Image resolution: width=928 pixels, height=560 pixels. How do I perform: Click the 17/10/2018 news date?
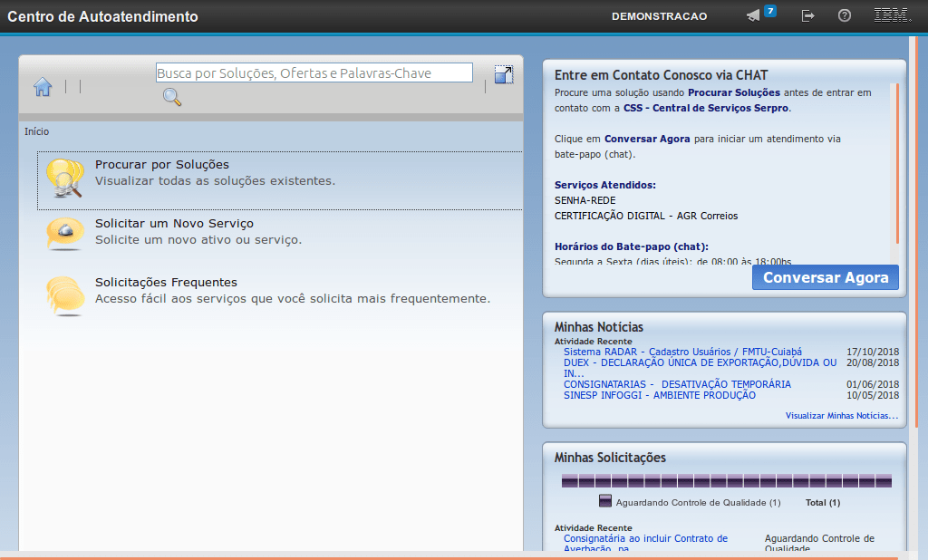pyautogui.click(x=873, y=352)
